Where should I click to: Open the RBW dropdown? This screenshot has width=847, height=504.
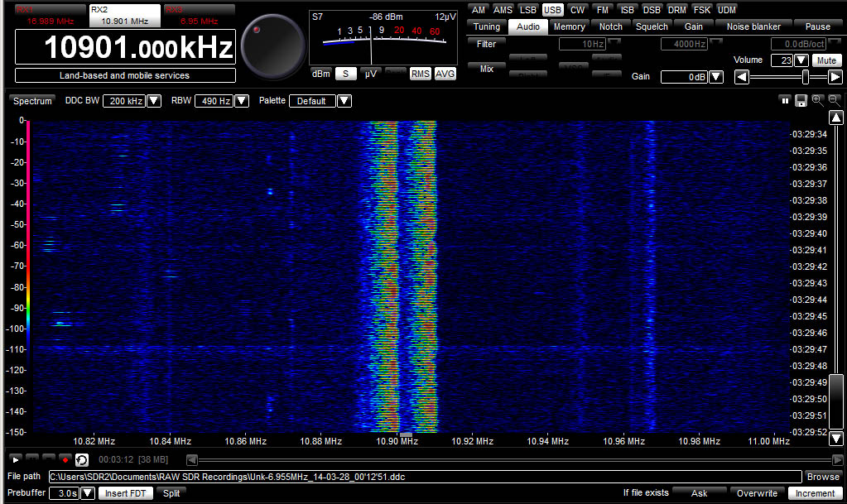242,101
